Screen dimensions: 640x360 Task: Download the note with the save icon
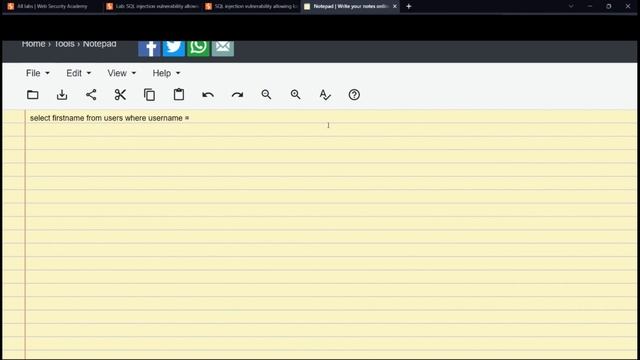pyautogui.click(x=62, y=95)
